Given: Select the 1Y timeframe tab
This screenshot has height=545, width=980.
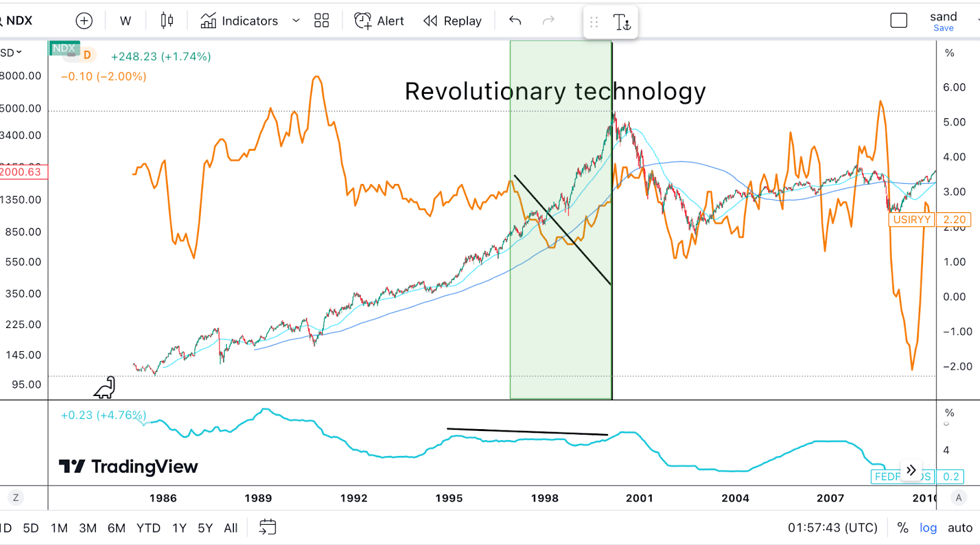Looking at the screenshot, I should (178, 527).
